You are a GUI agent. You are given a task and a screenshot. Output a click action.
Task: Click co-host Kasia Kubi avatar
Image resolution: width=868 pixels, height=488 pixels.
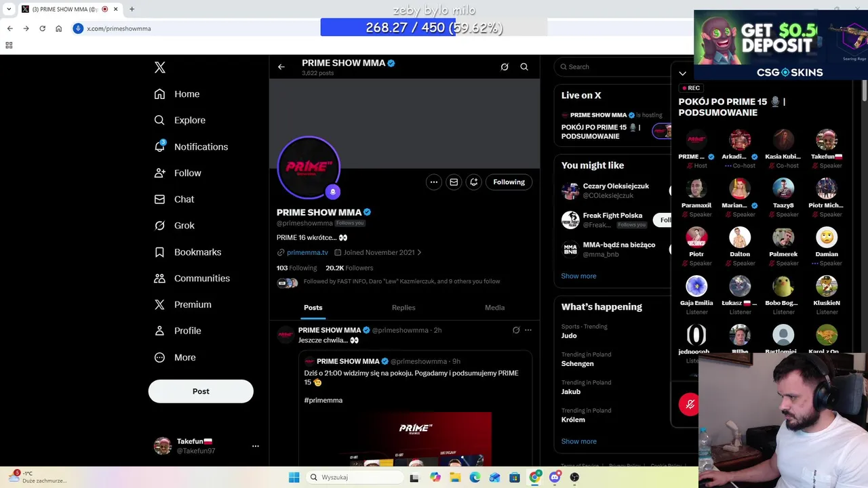tap(783, 140)
